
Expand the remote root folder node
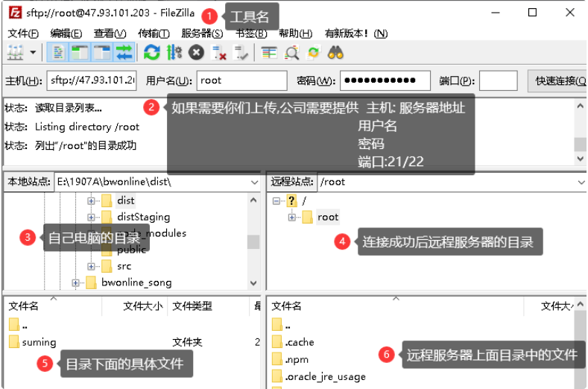[292, 217]
